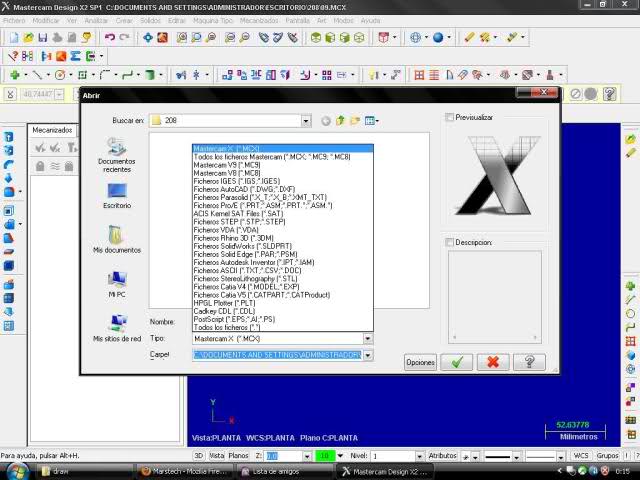The image size is (640, 480).
Task: Open the Analizar menu
Action: (96, 20)
